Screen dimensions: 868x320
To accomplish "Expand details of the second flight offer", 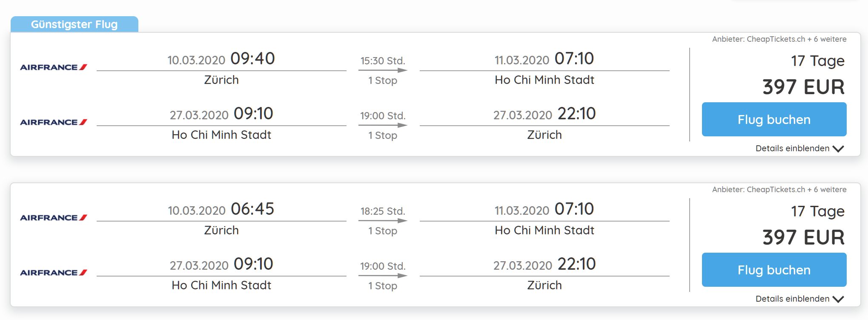I will point(792,299).
